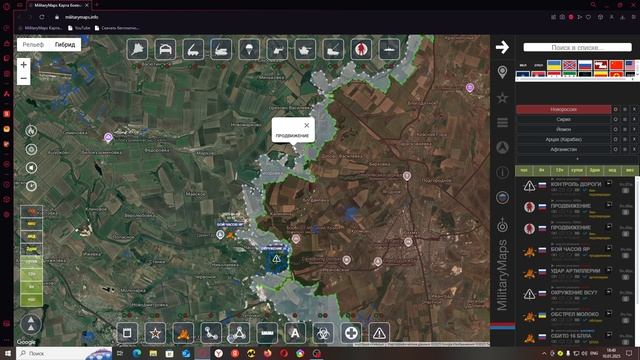The width and height of the screenshot is (640, 360).
Task: Click the search in list input field
Action: click(x=578, y=47)
